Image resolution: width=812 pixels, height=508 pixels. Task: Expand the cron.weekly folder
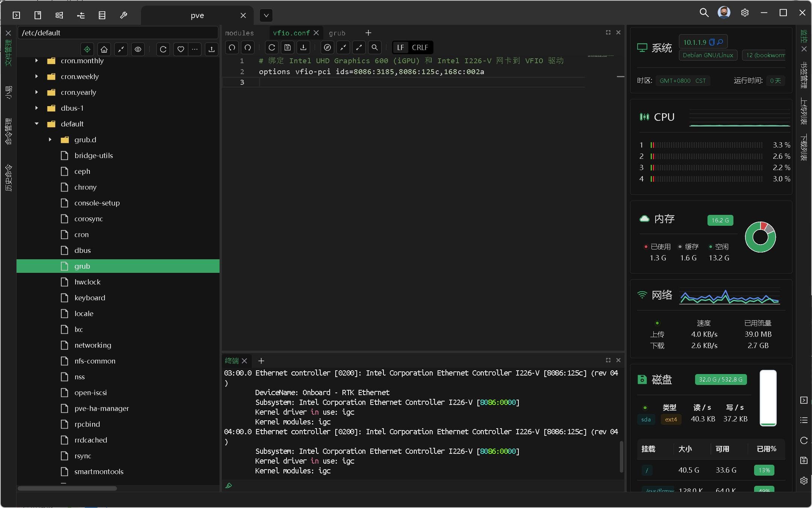[x=36, y=76]
